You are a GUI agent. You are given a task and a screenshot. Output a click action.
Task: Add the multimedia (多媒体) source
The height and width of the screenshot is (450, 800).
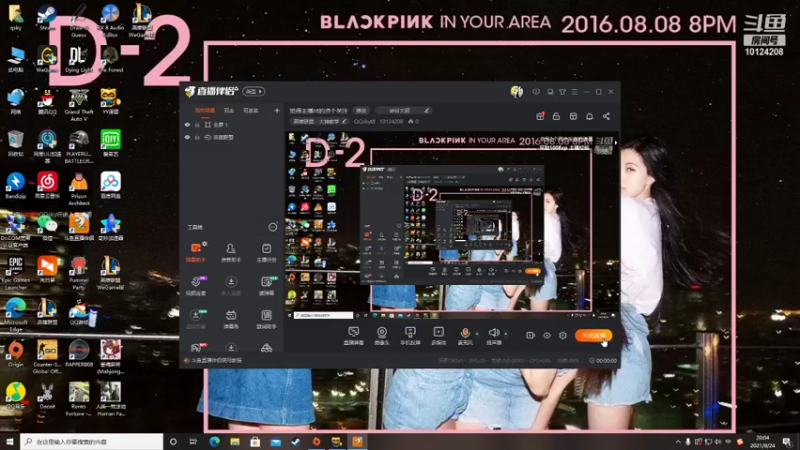438,336
